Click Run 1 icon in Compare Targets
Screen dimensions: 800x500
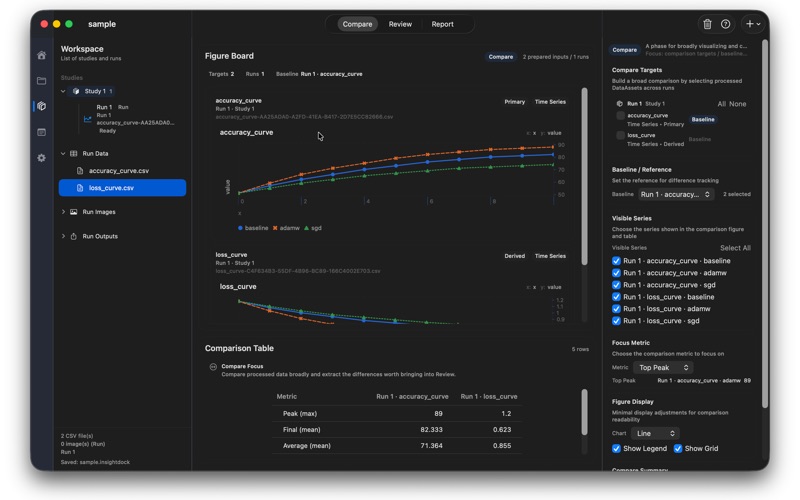619,104
